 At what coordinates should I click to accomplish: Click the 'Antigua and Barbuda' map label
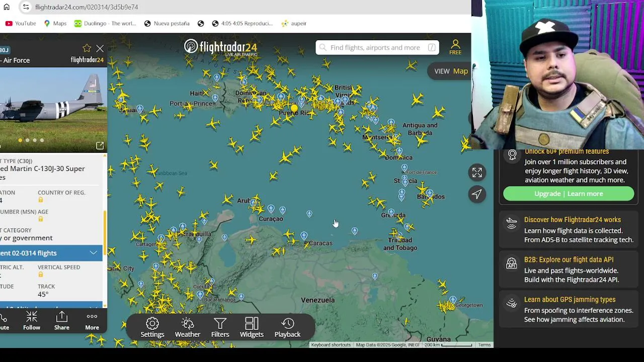(x=420, y=129)
